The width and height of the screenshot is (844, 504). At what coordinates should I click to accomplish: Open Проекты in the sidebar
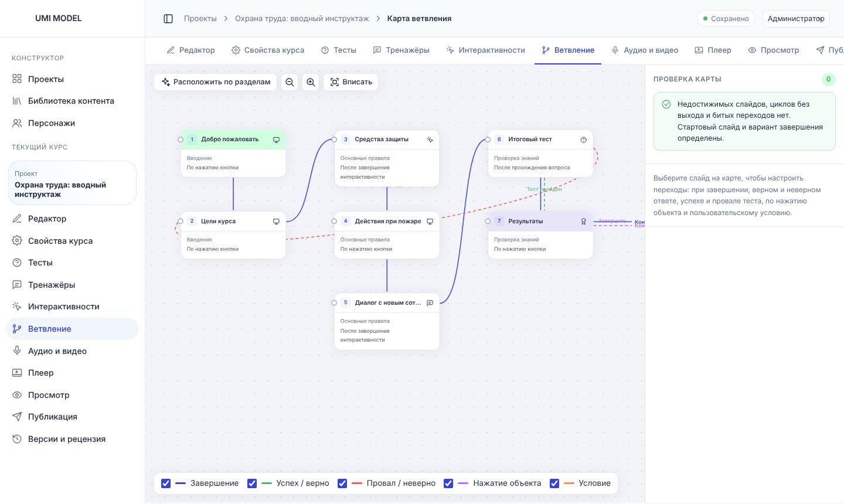click(72, 79)
